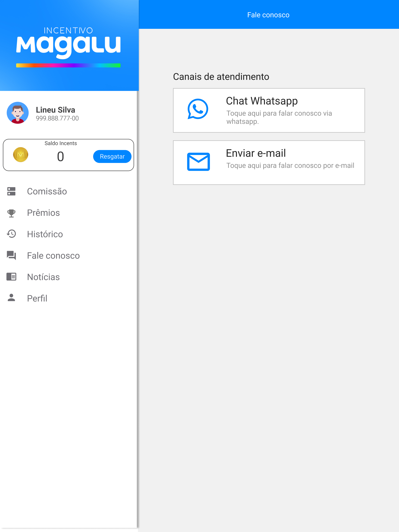The width and height of the screenshot is (399, 532).
Task: Open the Prêmios menu item
Action: (68, 213)
